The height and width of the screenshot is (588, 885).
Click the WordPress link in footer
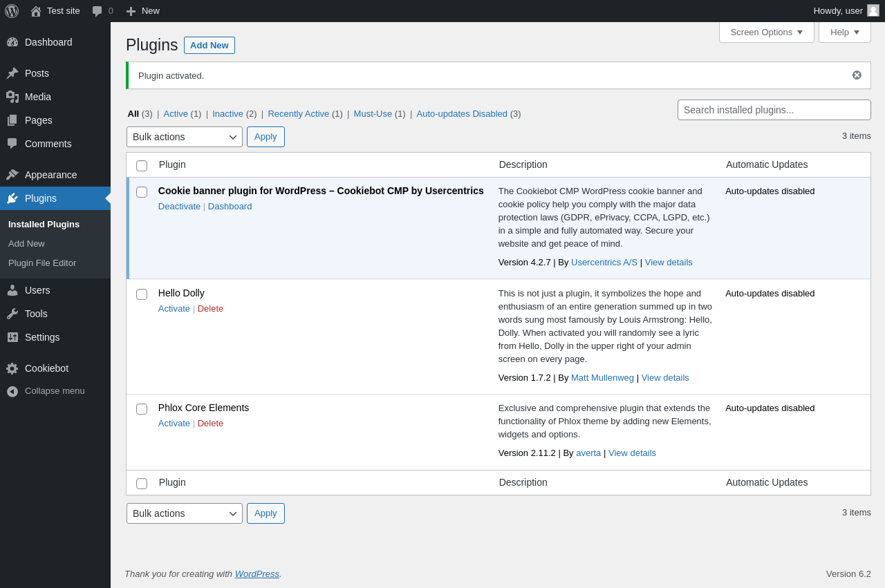257,573
